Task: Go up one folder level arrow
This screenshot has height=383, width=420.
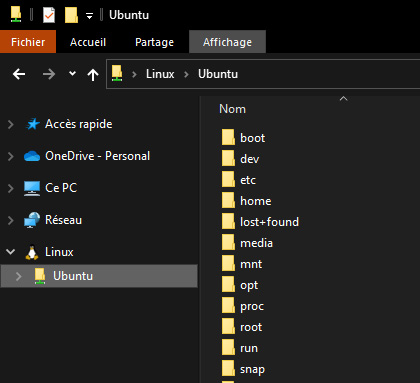Action: coord(93,74)
